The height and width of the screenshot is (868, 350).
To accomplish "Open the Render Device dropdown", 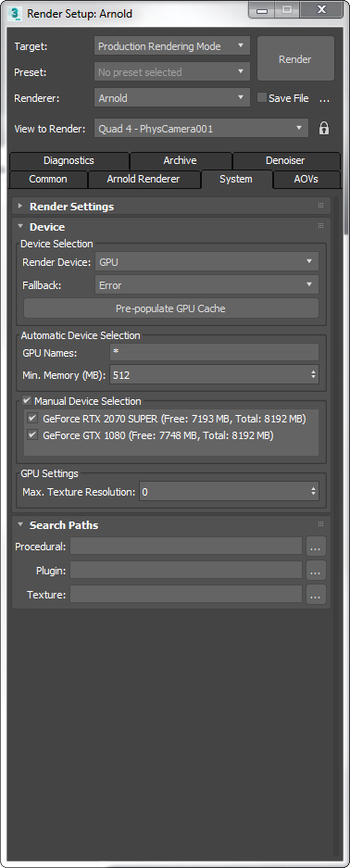I will [x=206, y=262].
